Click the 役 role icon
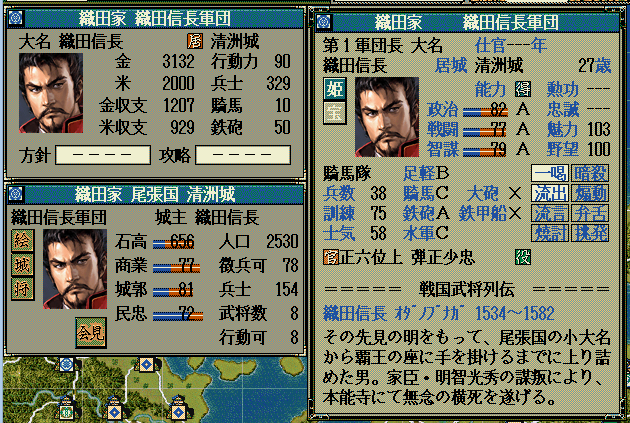The image size is (630, 423). pyautogui.click(x=523, y=257)
